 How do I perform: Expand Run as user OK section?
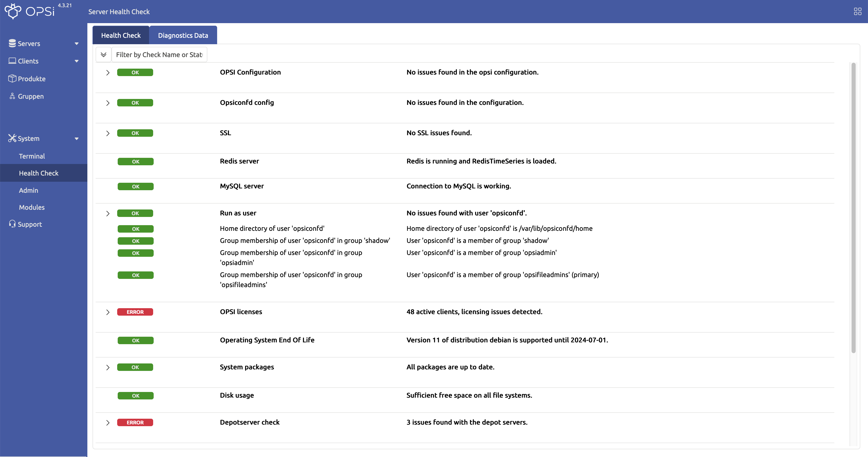[107, 213]
